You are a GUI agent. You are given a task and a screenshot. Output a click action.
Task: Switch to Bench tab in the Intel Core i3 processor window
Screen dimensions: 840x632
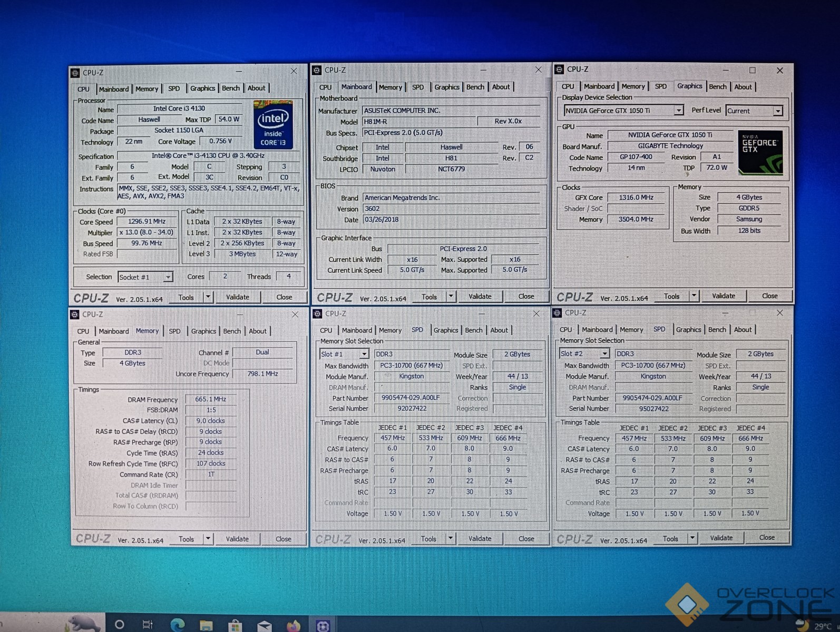coord(231,88)
